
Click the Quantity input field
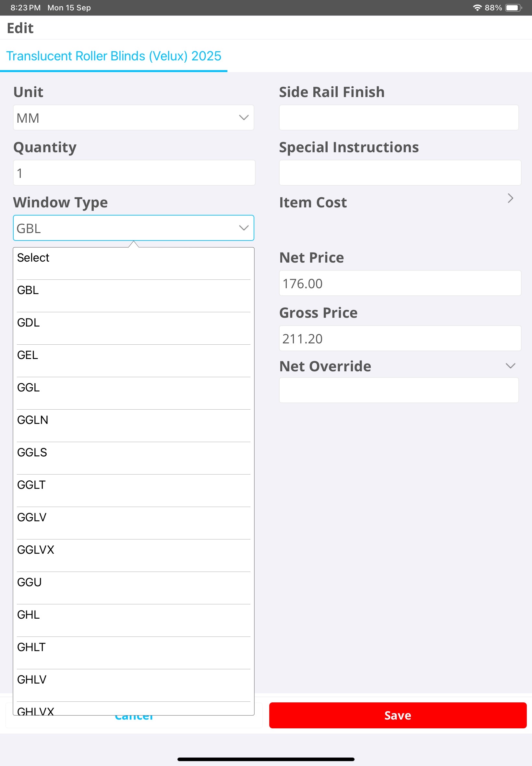pos(134,173)
